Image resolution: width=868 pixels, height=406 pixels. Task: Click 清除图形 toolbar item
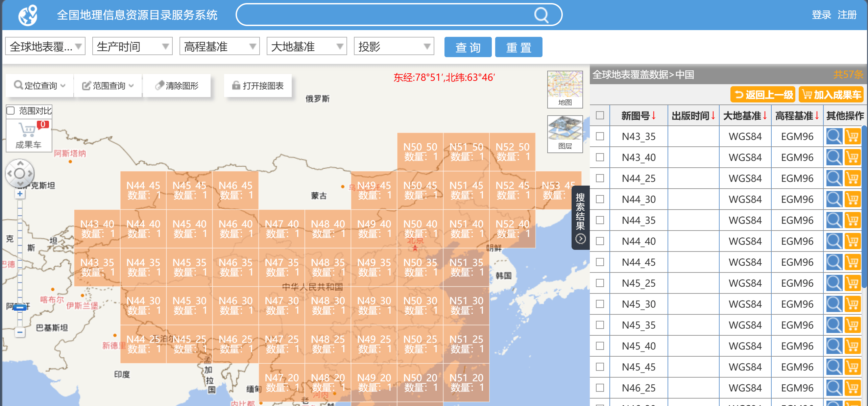coord(177,86)
